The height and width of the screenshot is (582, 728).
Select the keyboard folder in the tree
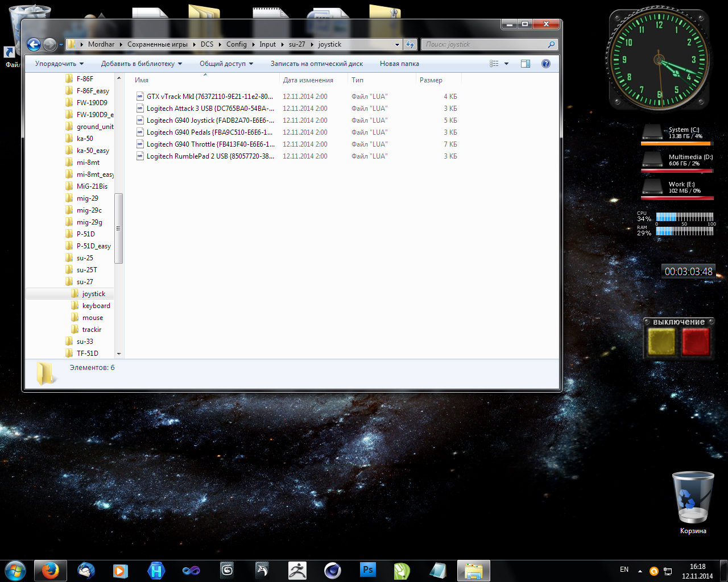click(x=96, y=306)
